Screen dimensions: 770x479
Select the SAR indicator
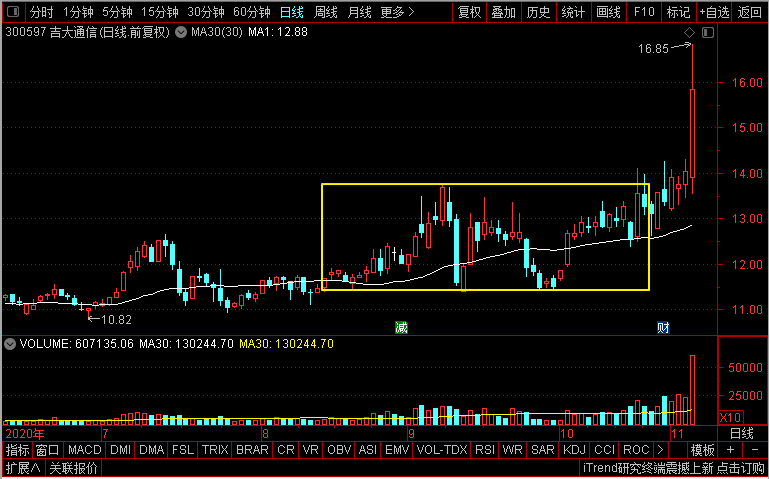pos(543,450)
